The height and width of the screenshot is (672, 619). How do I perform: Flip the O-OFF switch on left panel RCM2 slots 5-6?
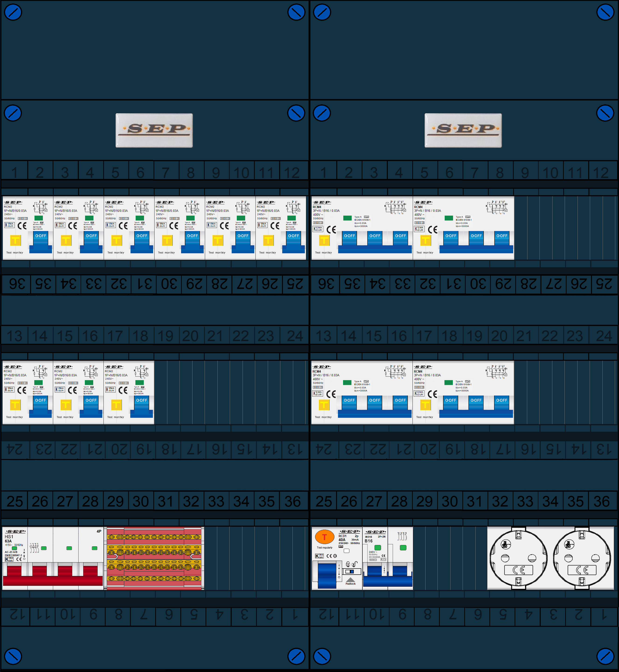click(x=142, y=242)
